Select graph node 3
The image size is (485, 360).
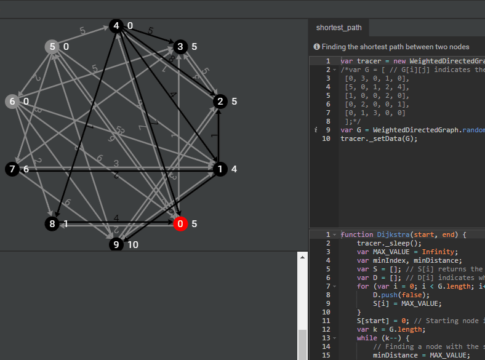(180, 47)
